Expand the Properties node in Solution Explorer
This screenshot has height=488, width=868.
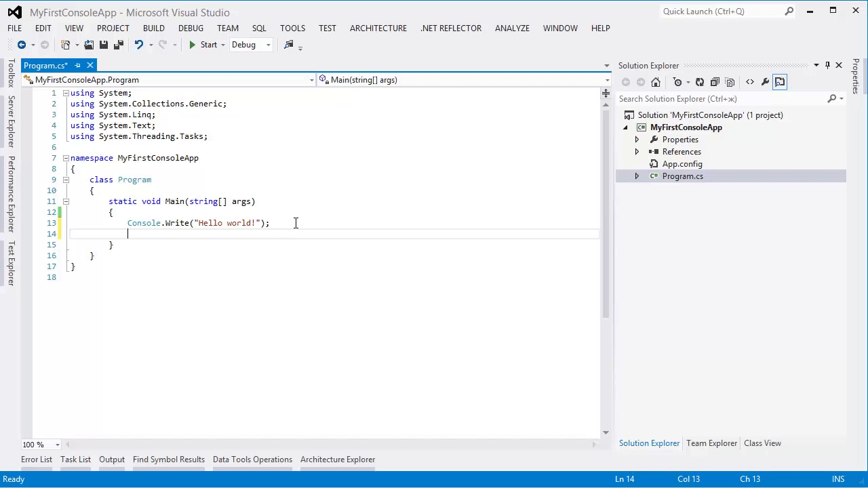tap(637, 140)
